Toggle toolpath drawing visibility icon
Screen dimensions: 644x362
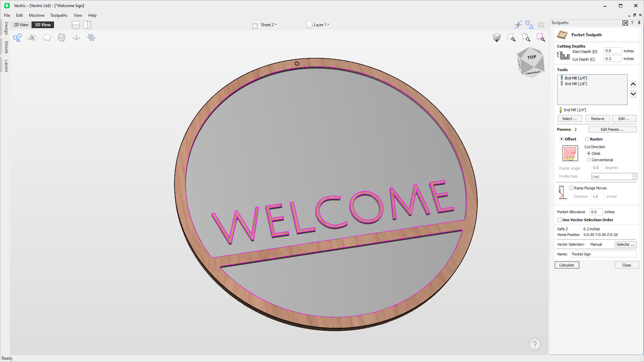pyautogui.click(x=91, y=37)
